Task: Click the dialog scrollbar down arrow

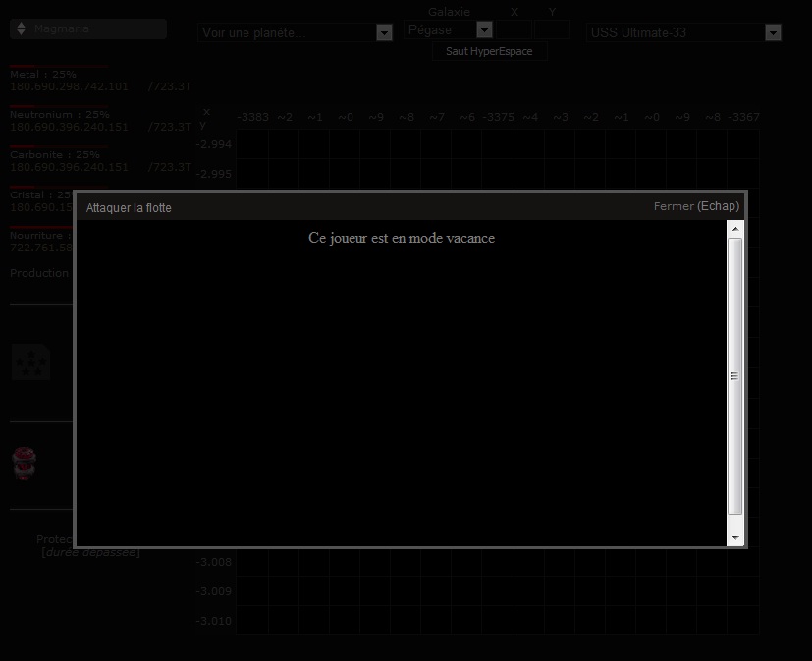Action: point(735,538)
